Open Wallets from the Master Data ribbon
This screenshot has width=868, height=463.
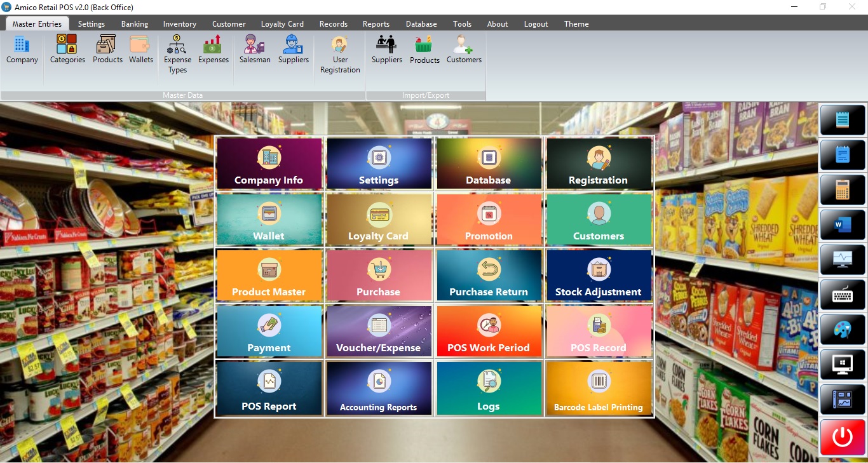click(141, 50)
